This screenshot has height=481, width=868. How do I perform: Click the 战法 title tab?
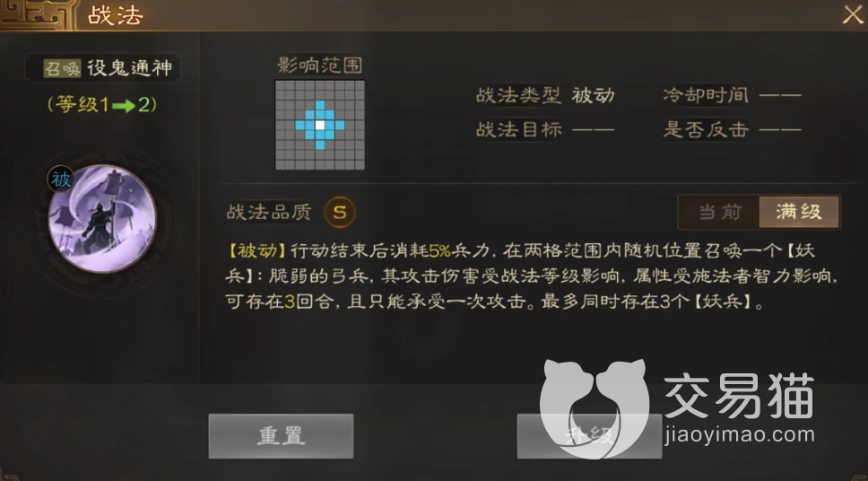116,15
